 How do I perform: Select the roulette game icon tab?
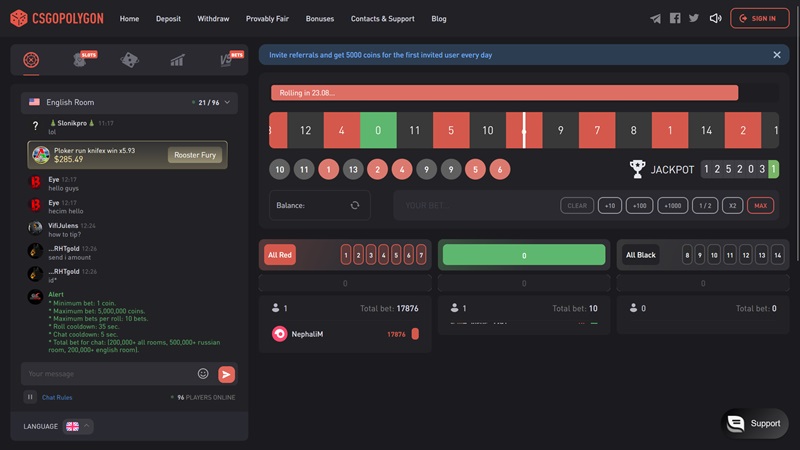[x=31, y=60]
